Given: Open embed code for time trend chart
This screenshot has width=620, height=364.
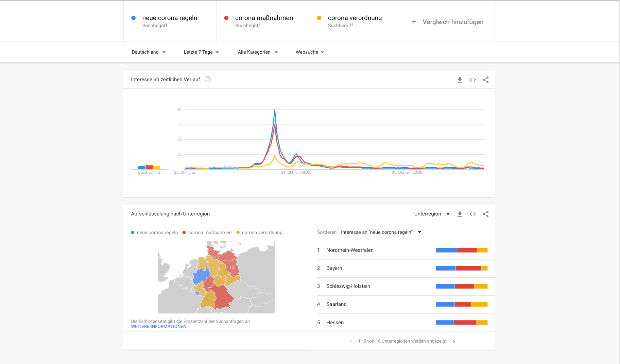Looking at the screenshot, I should [472, 80].
